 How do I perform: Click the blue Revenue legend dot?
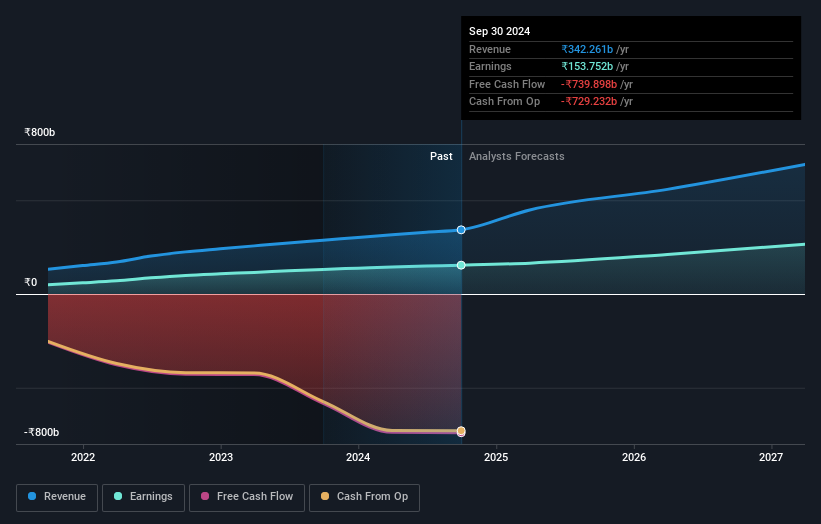(32, 496)
